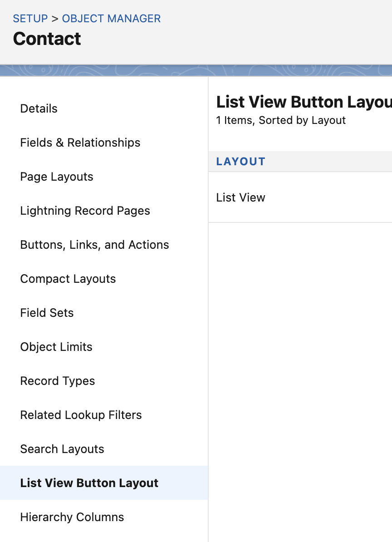392x542 pixels.
Task: Go to OBJECT MANAGER breadcrumb
Action: tap(111, 18)
